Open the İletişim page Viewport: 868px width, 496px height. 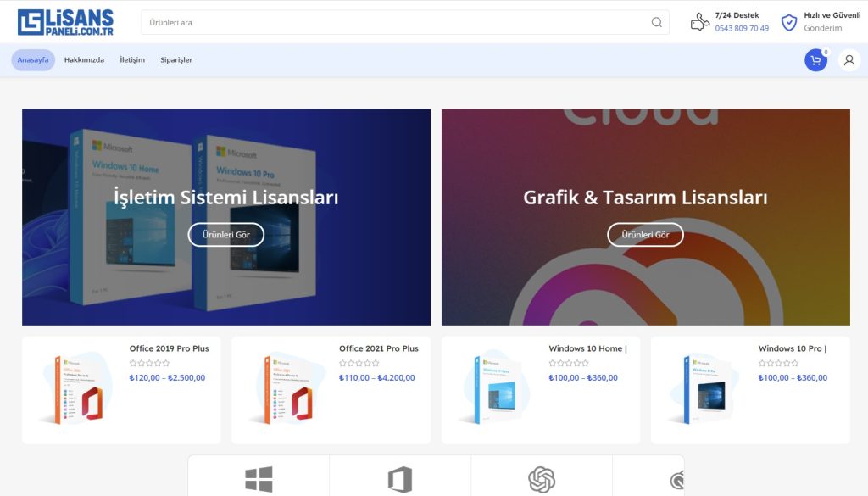(132, 60)
